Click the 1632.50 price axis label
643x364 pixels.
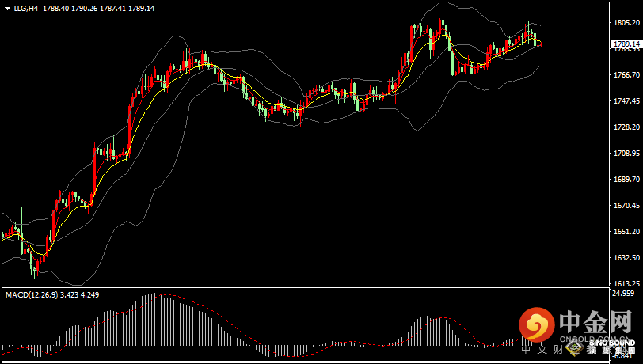coord(626,258)
